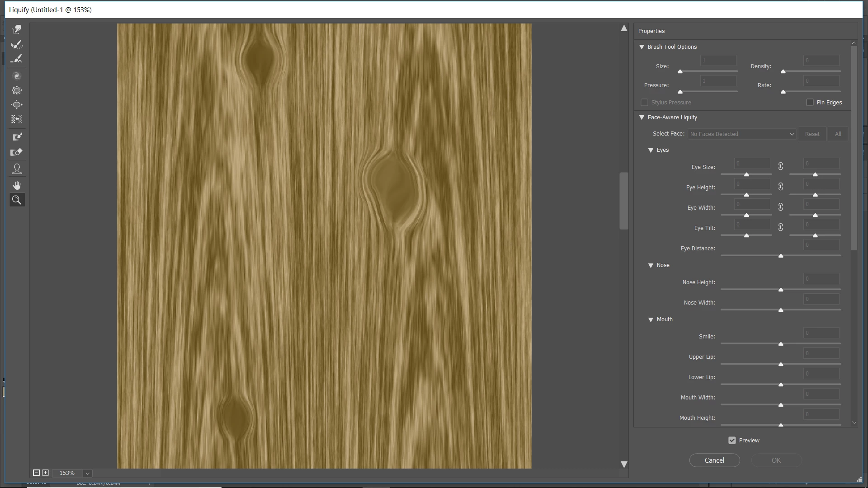The width and height of the screenshot is (868, 488).
Task: Enable the Pin Edges checkbox
Action: 810,103
